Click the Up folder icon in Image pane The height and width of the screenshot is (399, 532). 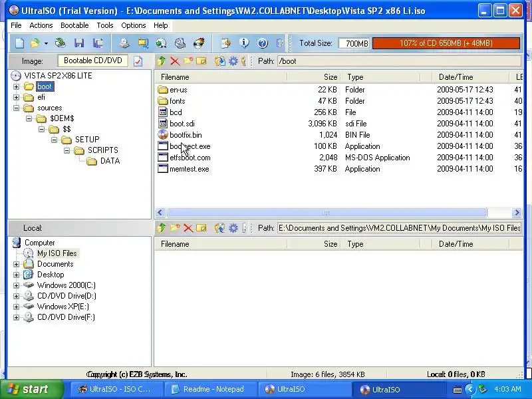[x=162, y=61]
